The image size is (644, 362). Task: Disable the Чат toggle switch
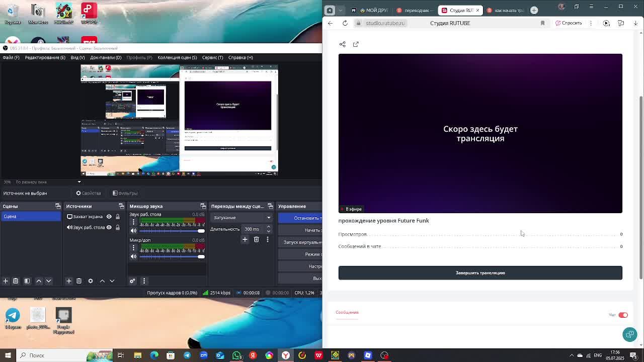click(x=623, y=315)
